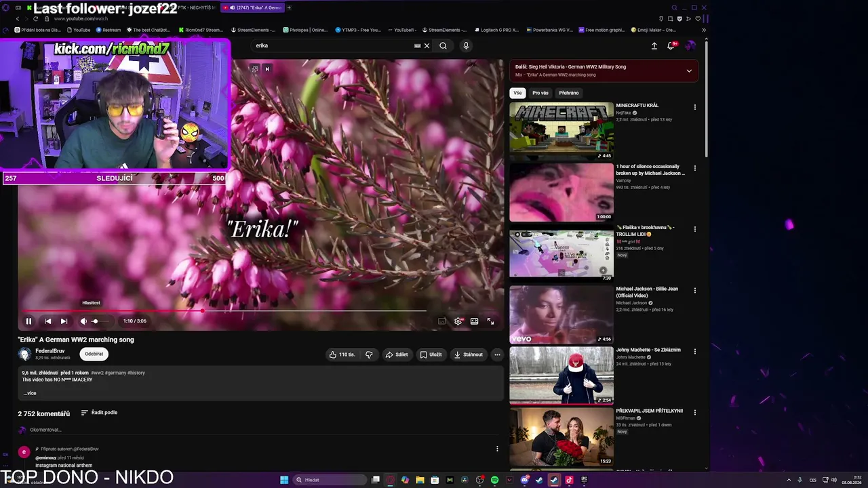Open the Emoji Maker bookmark

click(x=654, y=30)
